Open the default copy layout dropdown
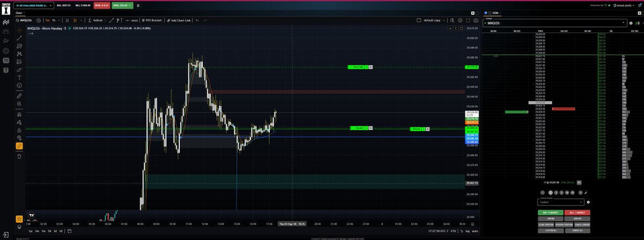644x240 pixels. [x=434, y=20]
